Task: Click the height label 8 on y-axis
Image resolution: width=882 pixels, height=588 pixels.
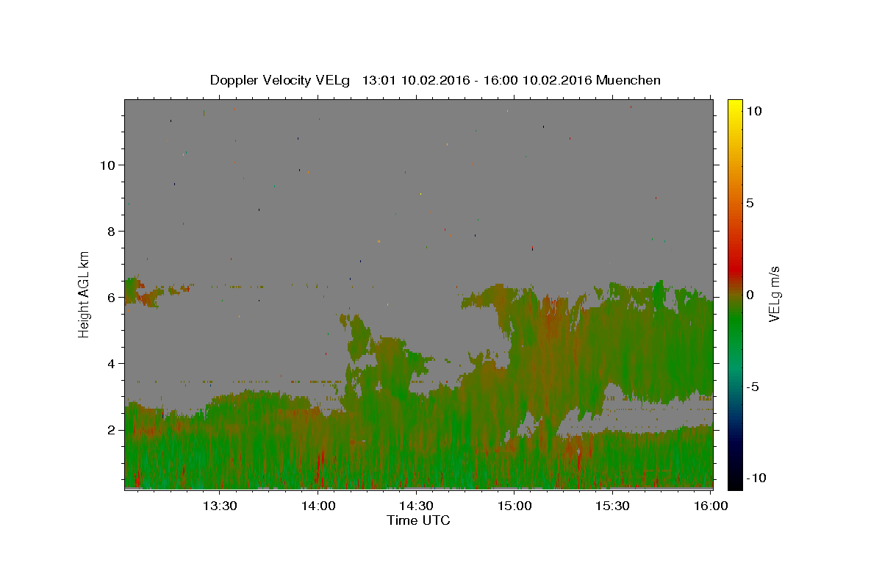Action: point(111,231)
